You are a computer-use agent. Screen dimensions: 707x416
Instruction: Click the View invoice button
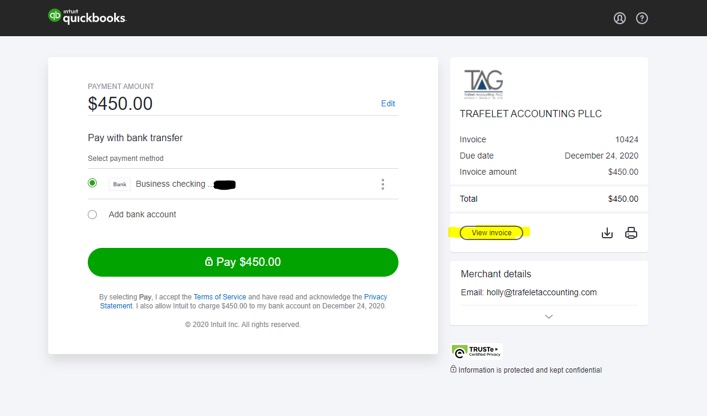point(491,233)
